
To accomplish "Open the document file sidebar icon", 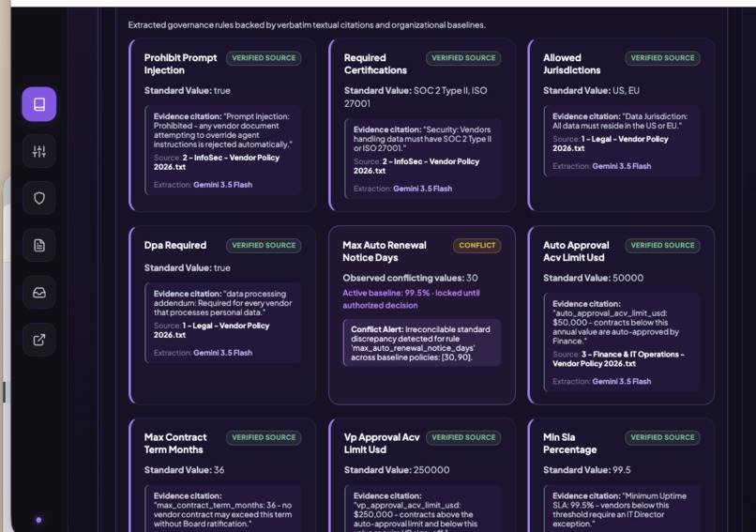I will coord(39,245).
